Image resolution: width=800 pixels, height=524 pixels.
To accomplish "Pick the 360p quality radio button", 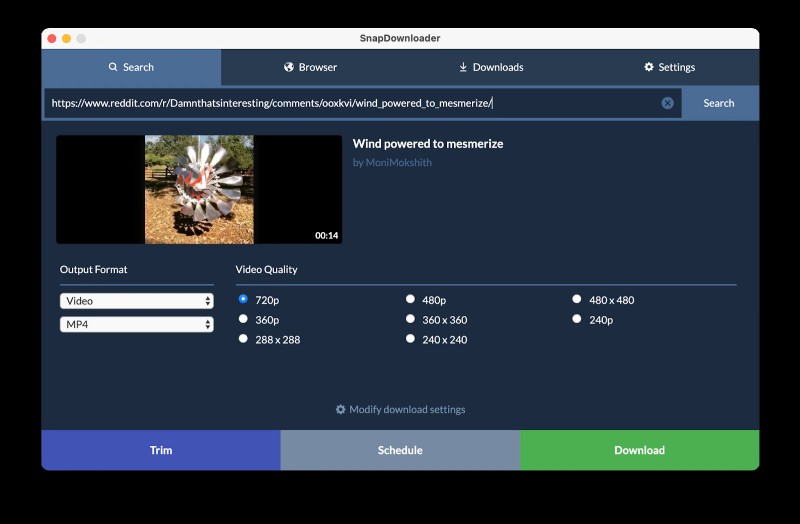I will [x=243, y=319].
